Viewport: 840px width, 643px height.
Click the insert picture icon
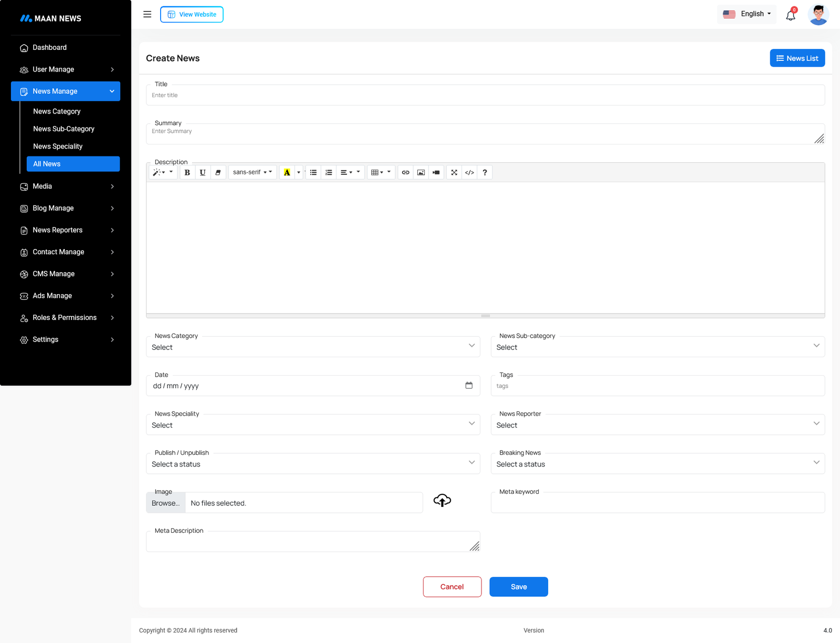tap(421, 172)
